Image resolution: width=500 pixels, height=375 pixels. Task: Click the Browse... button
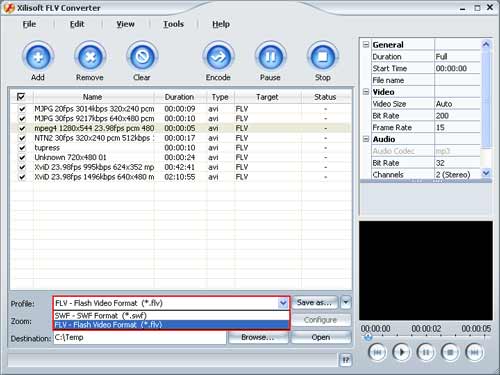[258, 337]
